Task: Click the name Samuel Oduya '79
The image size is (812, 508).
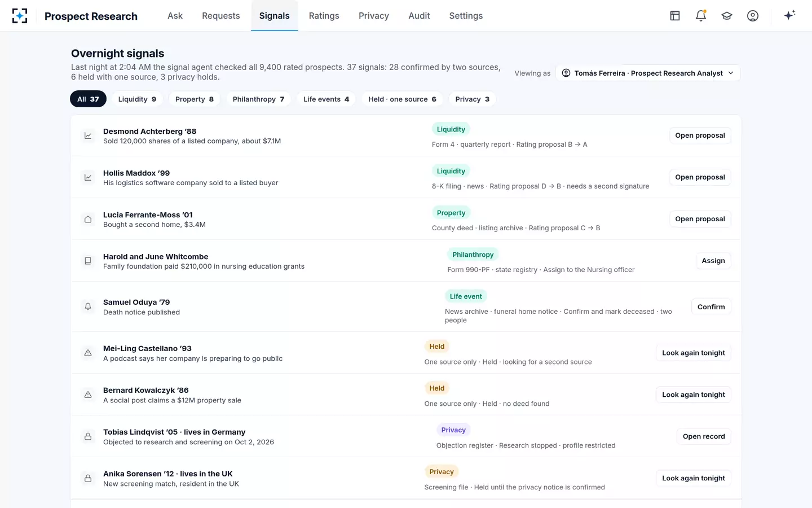Action: click(136, 302)
